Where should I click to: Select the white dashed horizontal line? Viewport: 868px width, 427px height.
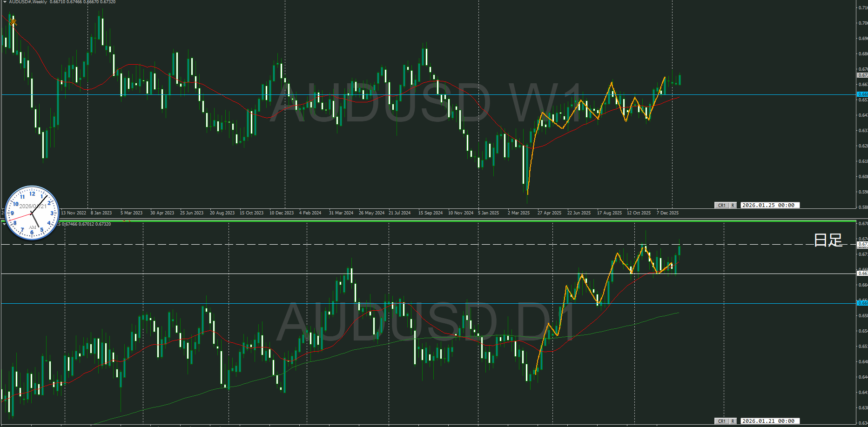pos(419,244)
